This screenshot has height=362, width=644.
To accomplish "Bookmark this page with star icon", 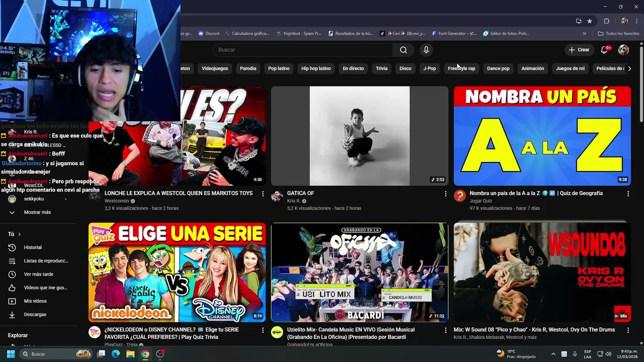I will 590,21.
